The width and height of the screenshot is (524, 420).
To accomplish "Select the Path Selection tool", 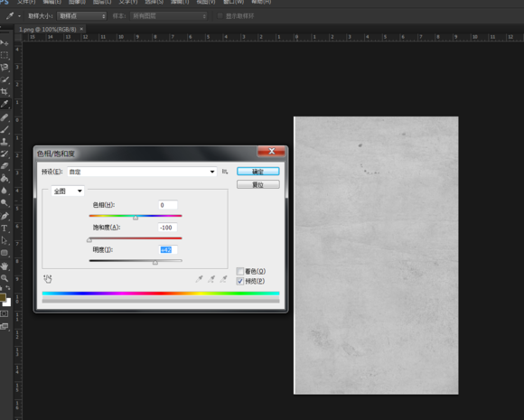I will 5,240.
